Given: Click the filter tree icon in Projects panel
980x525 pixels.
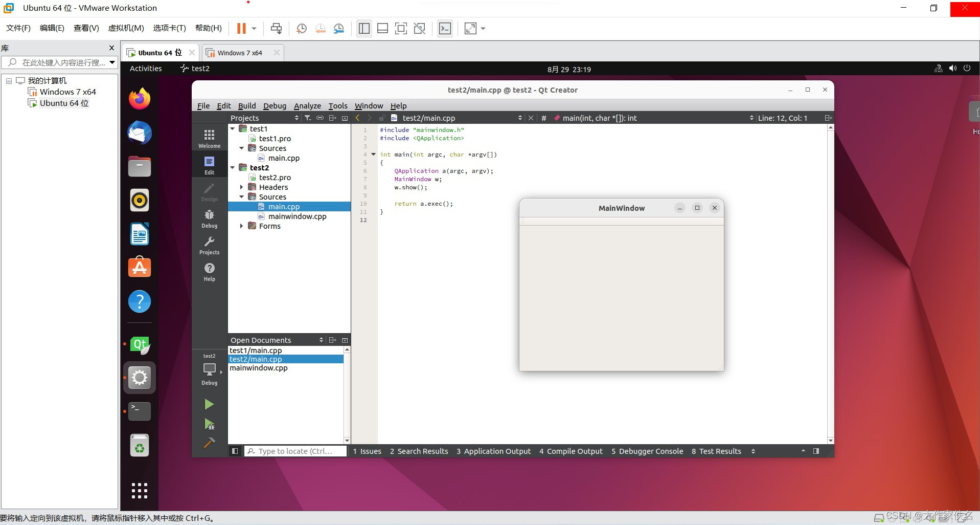Looking at the screenshot, I should pyautogui.click(x=308, y=118).
